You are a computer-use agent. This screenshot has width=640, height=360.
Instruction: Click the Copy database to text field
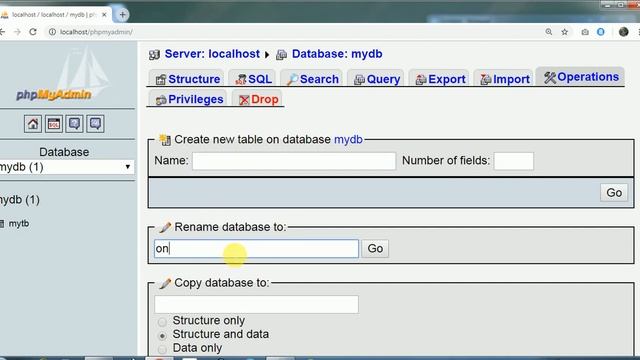point(256,304)
